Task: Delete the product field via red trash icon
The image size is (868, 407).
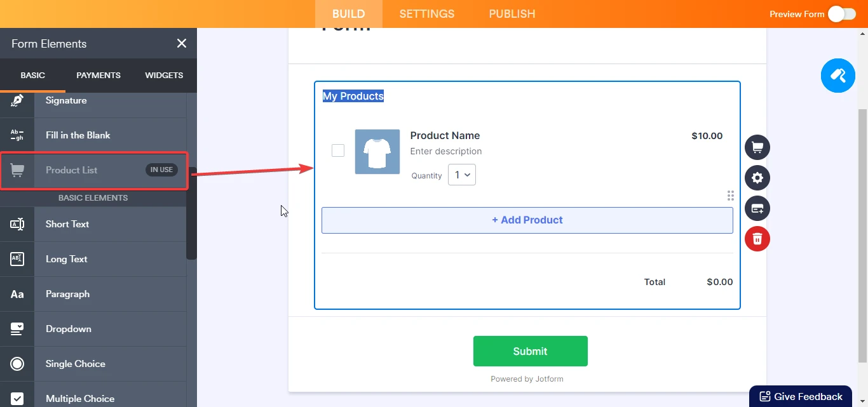Action: pos(757,239)
